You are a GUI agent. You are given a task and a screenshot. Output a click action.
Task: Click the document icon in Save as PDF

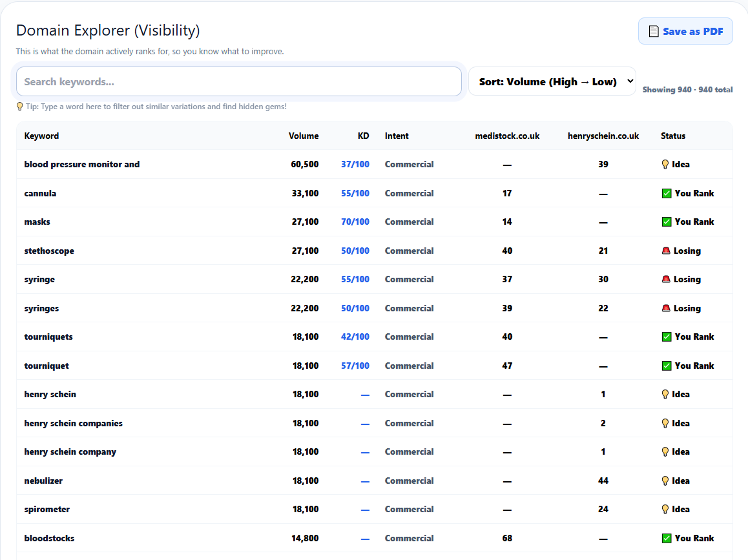[654, 32]
